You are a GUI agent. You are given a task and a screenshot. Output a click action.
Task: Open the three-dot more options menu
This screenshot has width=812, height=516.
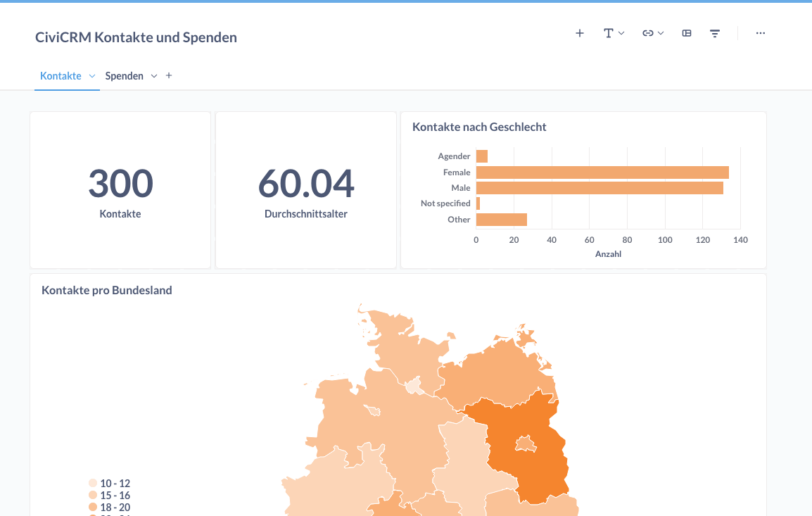(761, 33)
